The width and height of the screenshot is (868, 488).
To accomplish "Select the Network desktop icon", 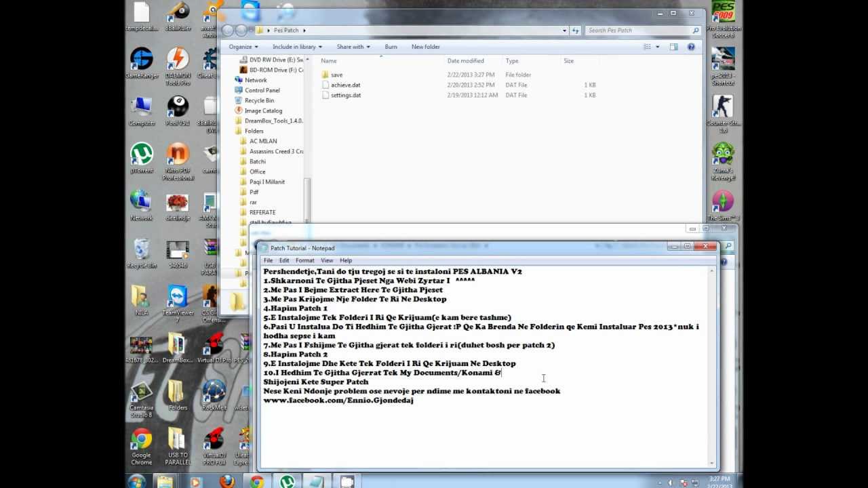I will pyautogui.click(x=142, y=206).
